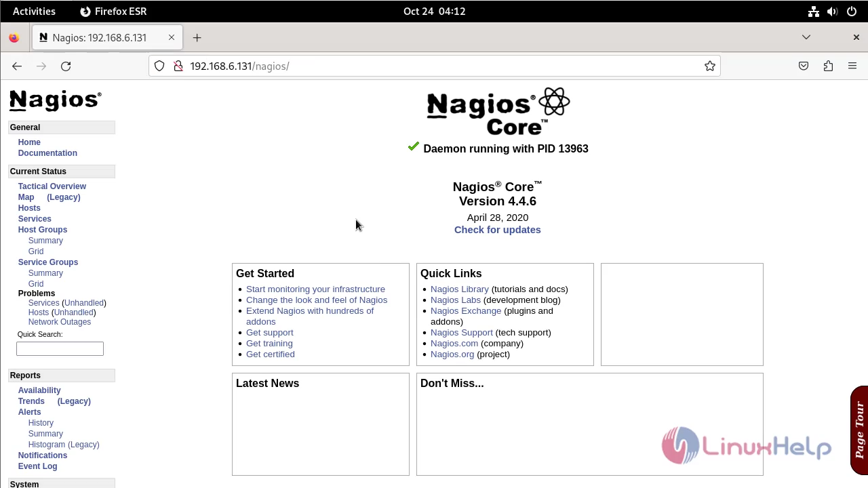Open the Firefox ESR app menu
Viewport: 868px width, 488px height.
tap(113, 11)
